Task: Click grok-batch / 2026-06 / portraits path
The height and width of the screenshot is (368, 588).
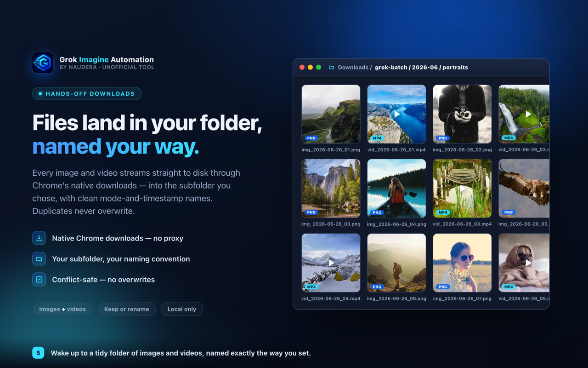Action: point(421,67)
